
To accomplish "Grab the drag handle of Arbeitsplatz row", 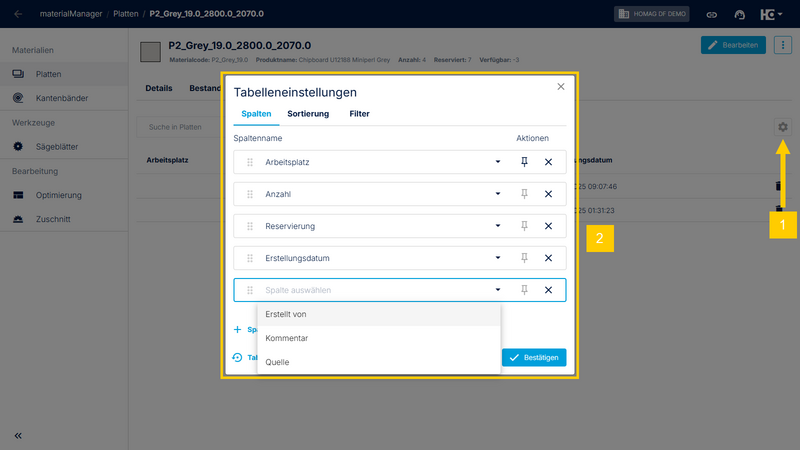I will point(250,162).
